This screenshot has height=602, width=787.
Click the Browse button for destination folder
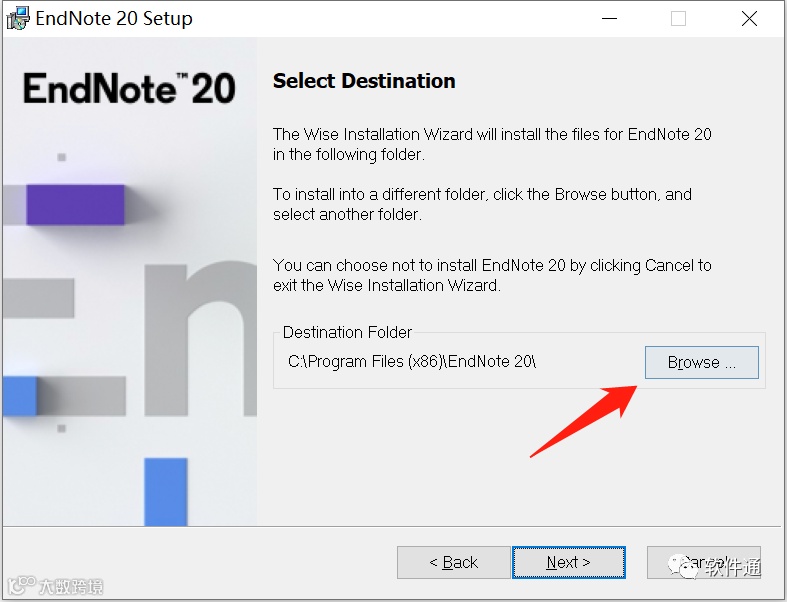(x=702, y=362)
